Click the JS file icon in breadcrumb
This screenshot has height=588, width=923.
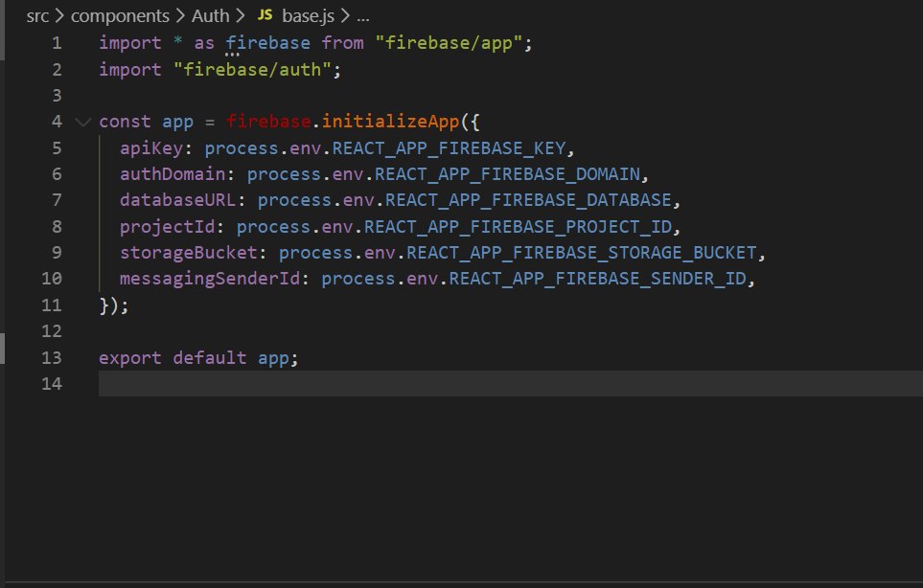click(265, 15)
